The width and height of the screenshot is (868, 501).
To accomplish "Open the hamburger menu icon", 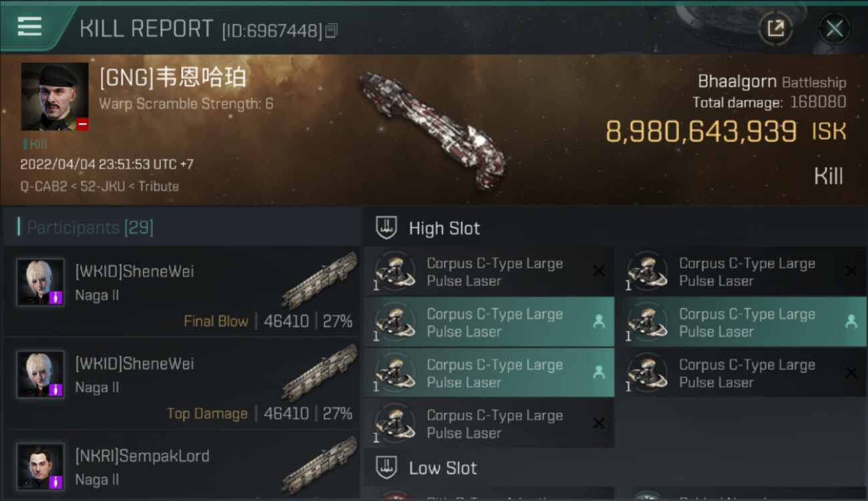I will coord(29,27).
